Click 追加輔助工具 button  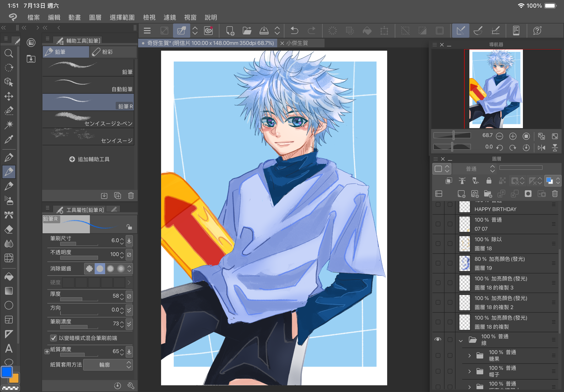coord(89,159)
